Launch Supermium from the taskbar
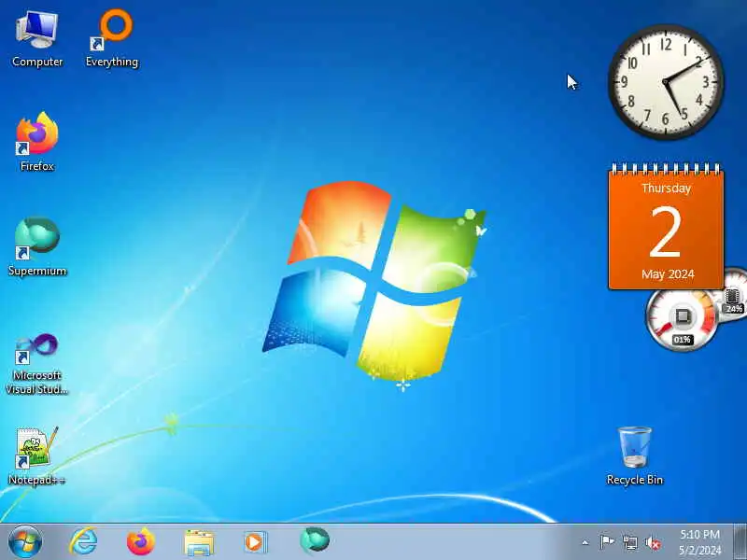This screenshot has height=560, width=747. click(x=315, y=541)
